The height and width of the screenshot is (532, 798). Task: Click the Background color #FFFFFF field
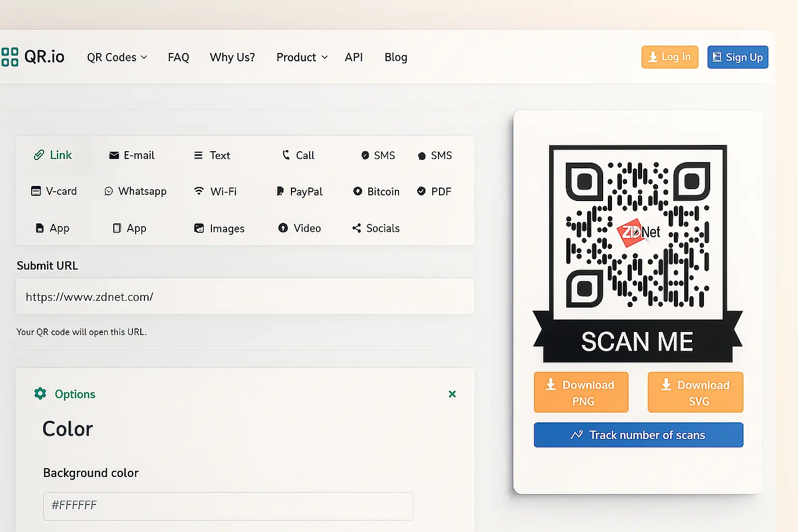(228, 506)
